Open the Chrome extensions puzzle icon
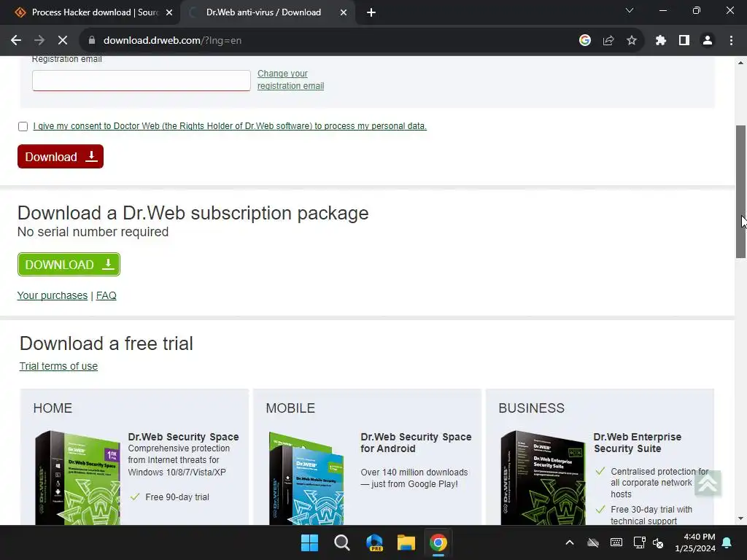 [x=661, y=41]
